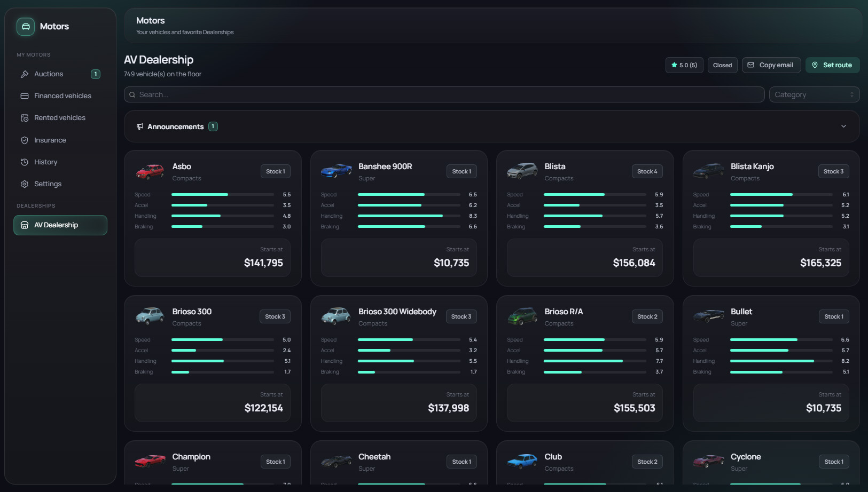This screenshot has height=492, width=868.
Task: Click the Announcements count badge
Action: coord(213,126)
